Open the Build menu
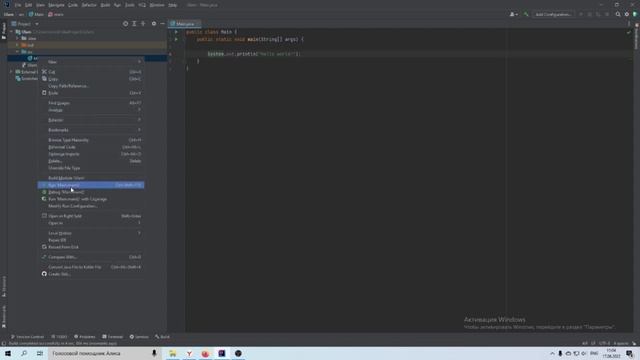Viewport: 640px width, 360px height. click(105, 5)
